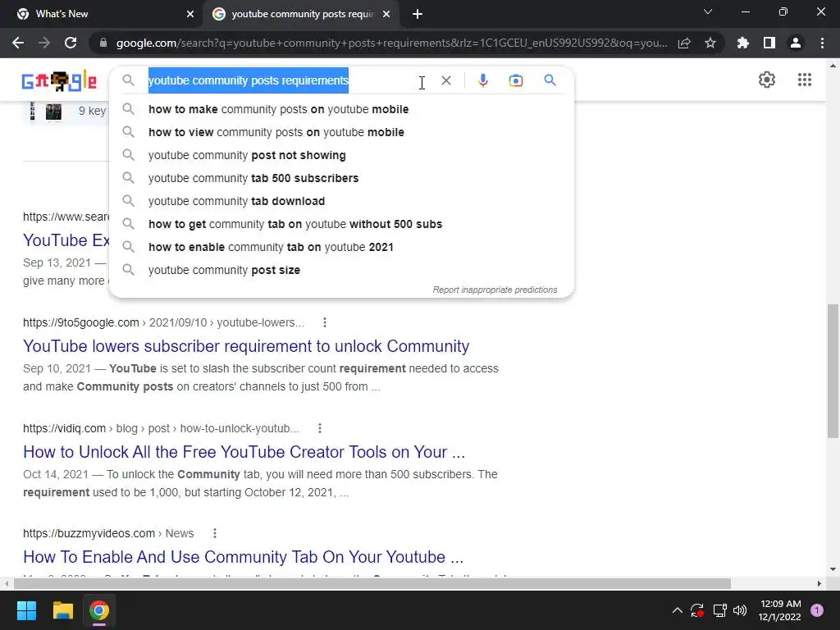Open 'How to Unlock All the Free YouTube Creator Tools'
The height and width of the screenshot is (630, 840).
(x=244, y=452)
